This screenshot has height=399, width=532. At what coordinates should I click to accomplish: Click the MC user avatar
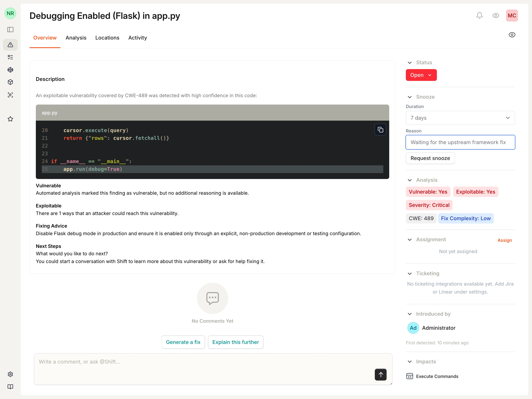(x=512, y=16)
